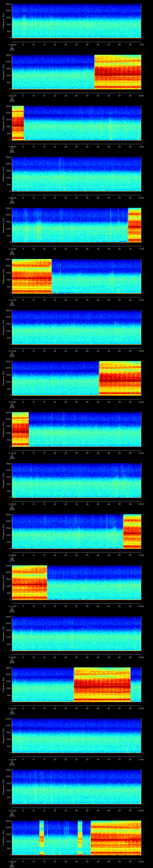
Task: Select the 2:15:00 spectrogram panel
Action: [x=76, y=480]
